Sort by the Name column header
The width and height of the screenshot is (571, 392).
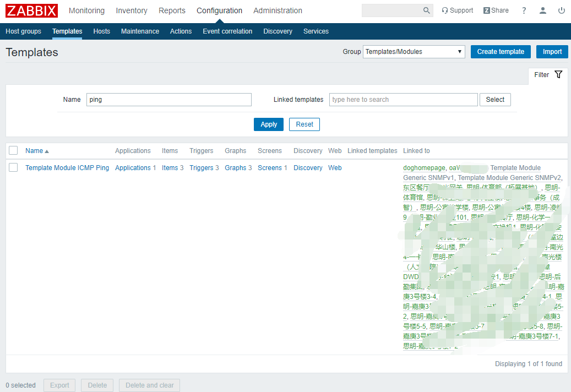tap(37, 151)
